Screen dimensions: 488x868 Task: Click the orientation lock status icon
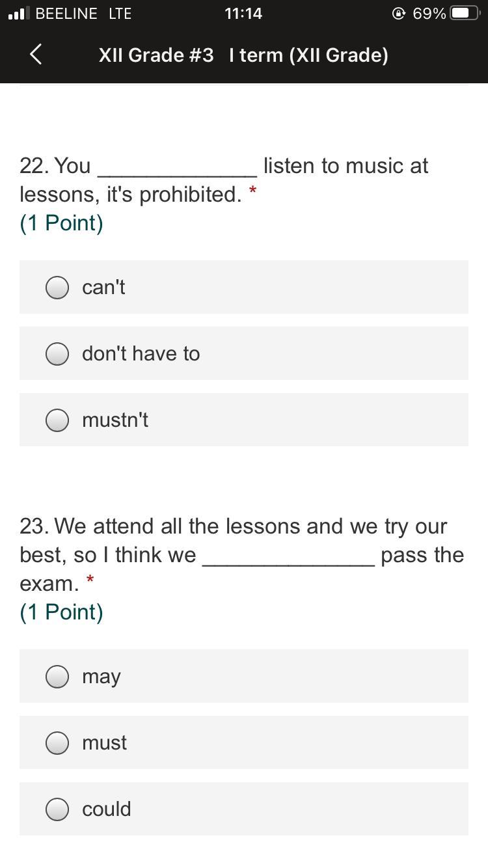point(399,14)
